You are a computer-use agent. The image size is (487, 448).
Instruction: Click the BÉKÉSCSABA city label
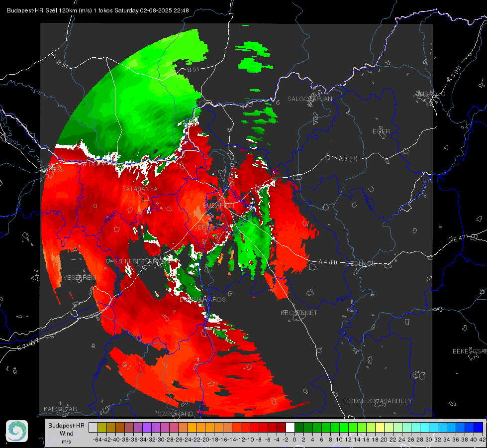(x=470, y=351)
